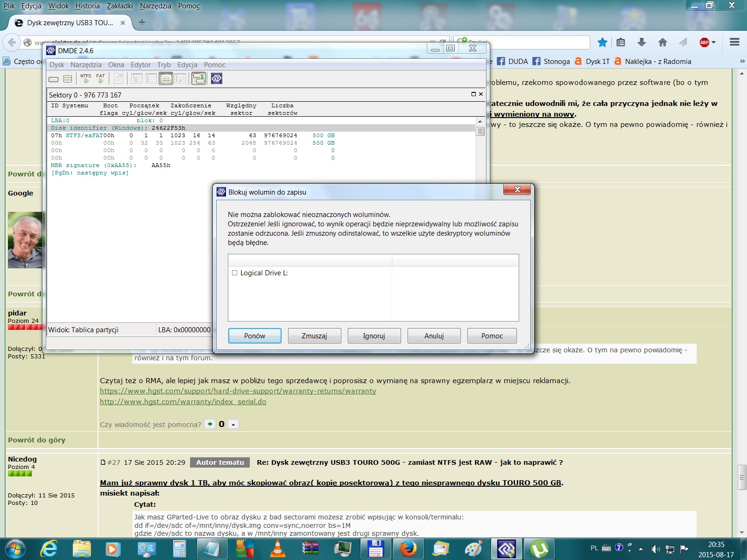Click the Windows Start button
This screenshot has width=747, height=560.
(x=15, y=548)
